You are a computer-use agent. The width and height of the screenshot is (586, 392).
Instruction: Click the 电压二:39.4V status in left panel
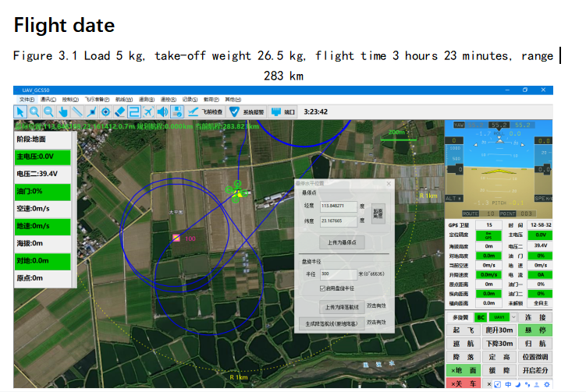tap(43, 175)
